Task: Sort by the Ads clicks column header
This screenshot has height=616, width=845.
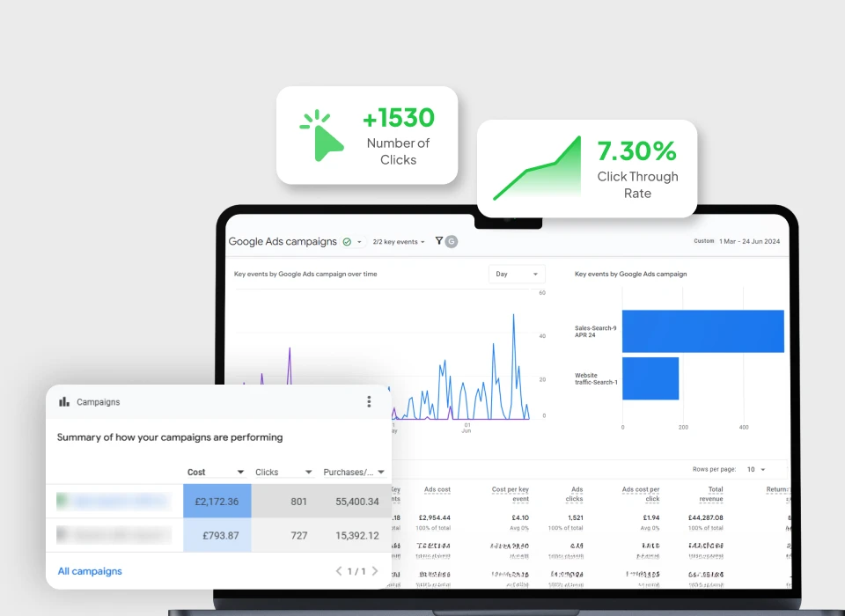Action: pos(574,495)
